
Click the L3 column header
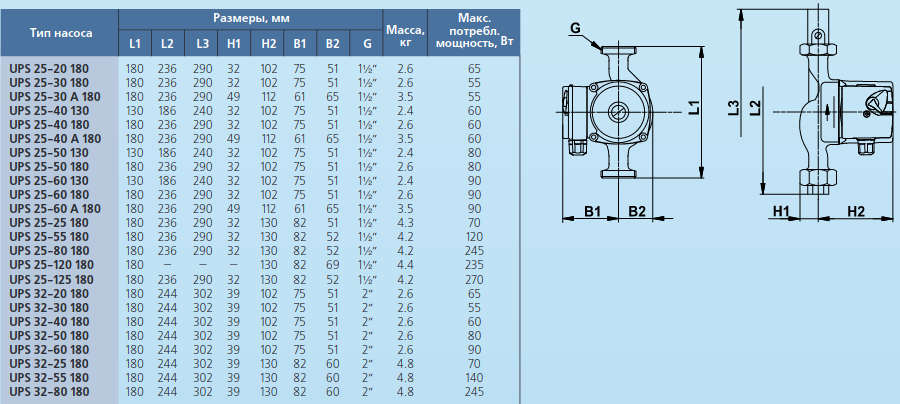click(203, 43)
